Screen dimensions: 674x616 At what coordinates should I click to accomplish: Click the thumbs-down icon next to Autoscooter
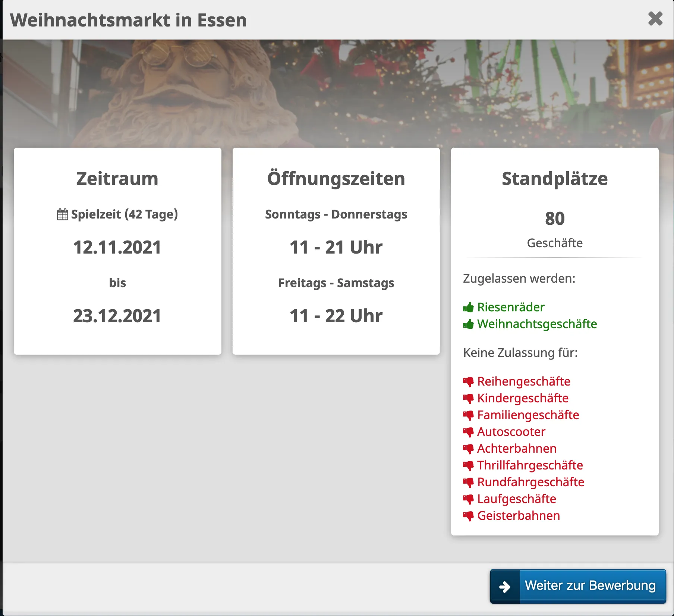468,432
